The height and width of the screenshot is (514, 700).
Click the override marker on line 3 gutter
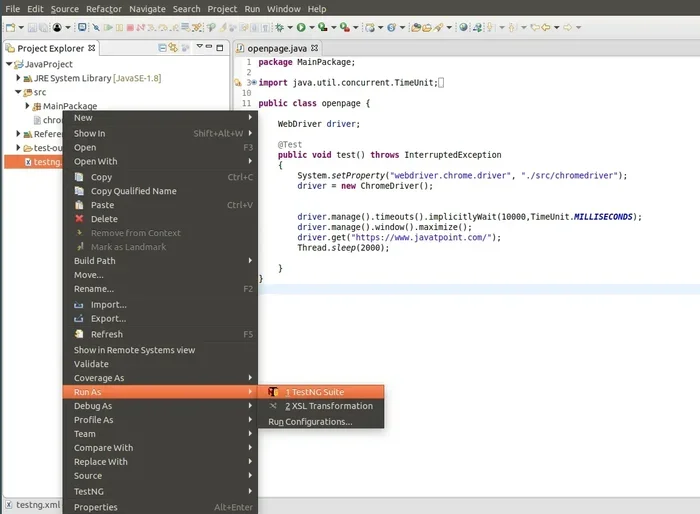[x=238, y=83]
